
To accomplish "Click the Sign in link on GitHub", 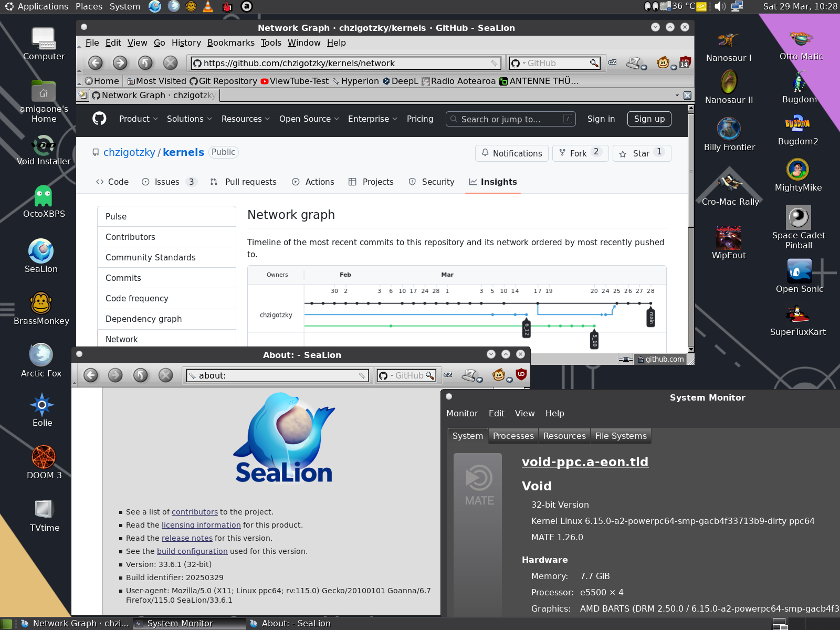I will [601, 119].
